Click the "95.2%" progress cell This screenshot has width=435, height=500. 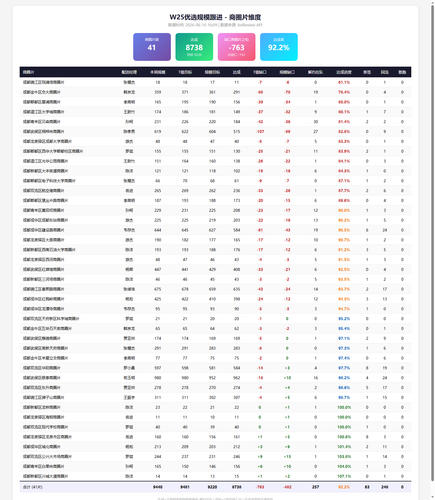click(344, 319)
